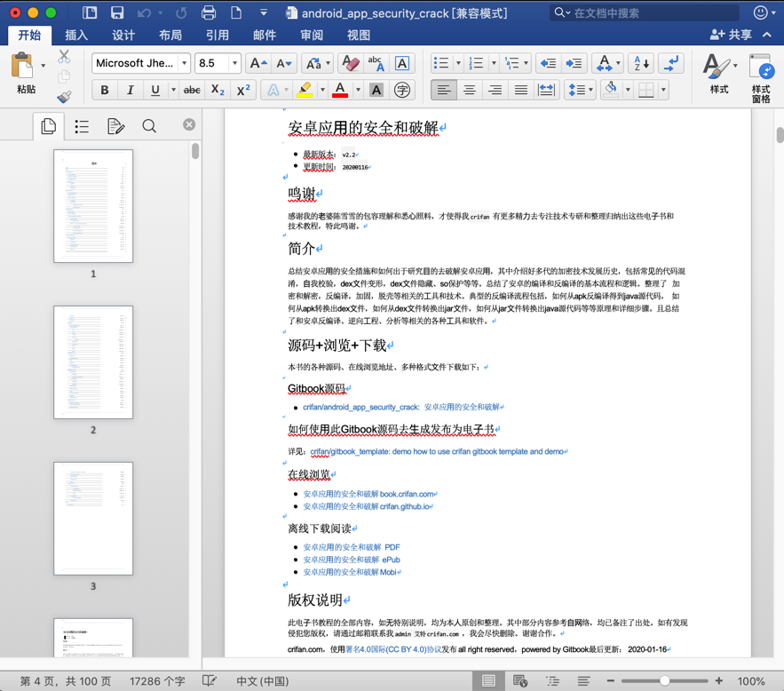Image resolution: width=784 pixels, height=691 pixels.
Task: Print the document with printer icon
Action: [x=209, y=12]
